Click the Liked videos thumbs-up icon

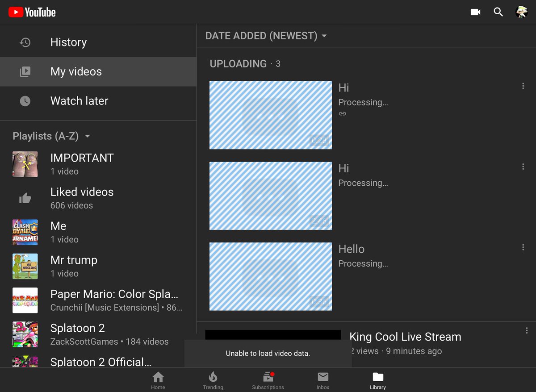point(25,198)
